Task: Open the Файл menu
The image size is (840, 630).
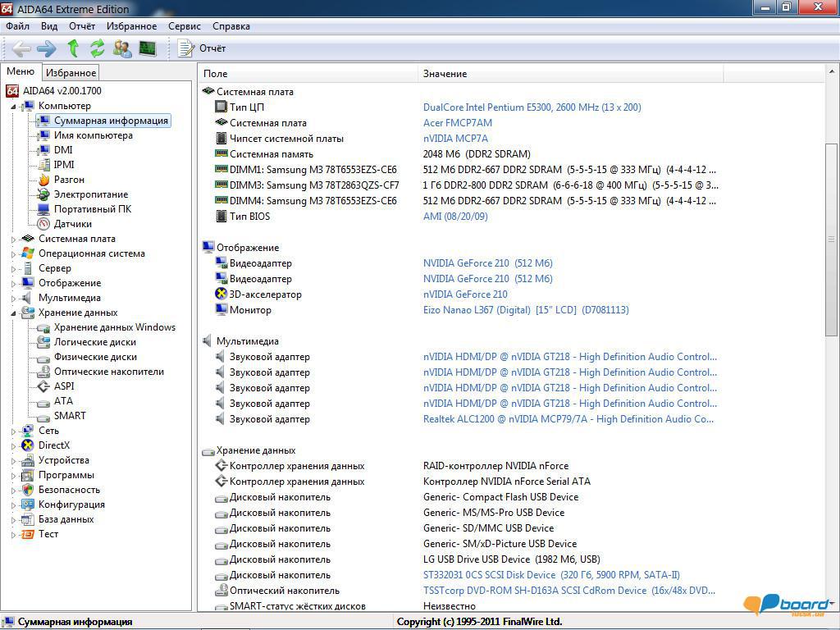Action: click(16, 25)
